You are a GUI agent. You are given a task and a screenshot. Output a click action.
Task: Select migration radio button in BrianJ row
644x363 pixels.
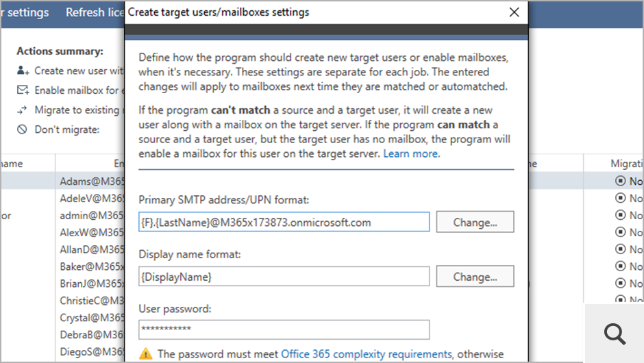point(620,283)
